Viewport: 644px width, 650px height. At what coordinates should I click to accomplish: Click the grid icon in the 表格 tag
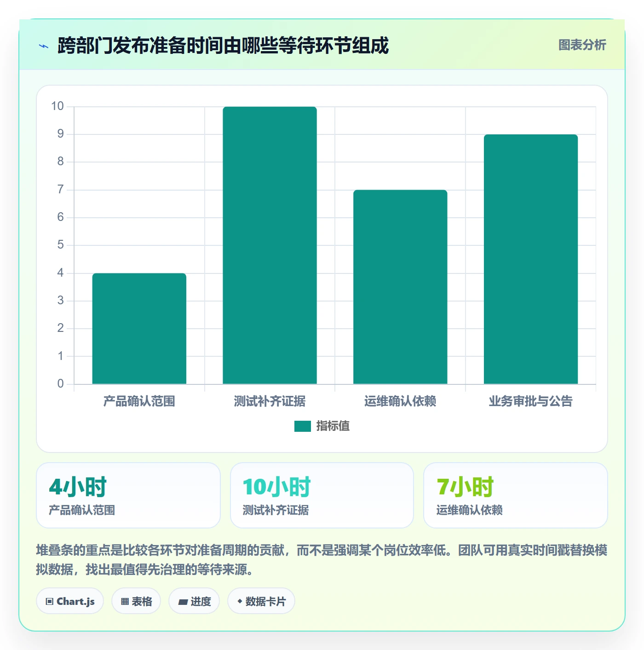(125, 602)
